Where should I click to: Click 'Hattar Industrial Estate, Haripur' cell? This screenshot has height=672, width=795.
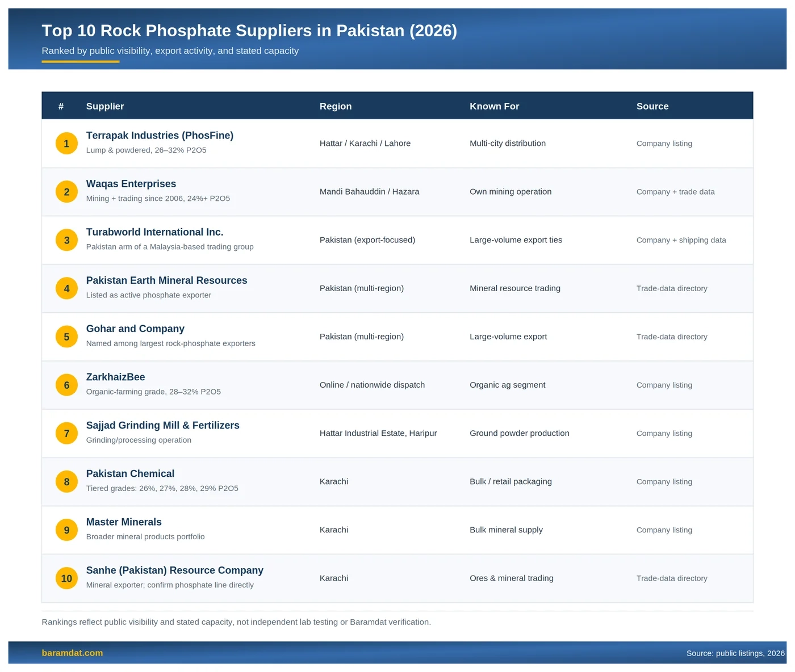378,433
